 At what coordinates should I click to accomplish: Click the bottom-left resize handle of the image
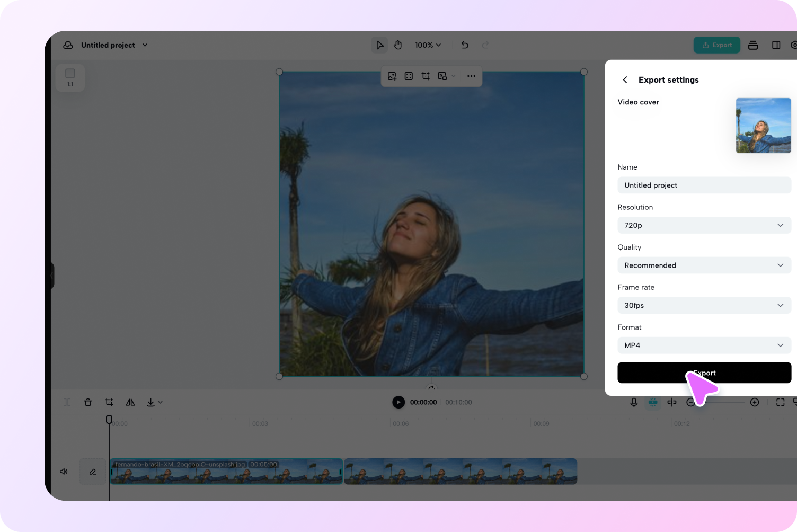pos(279,376)
